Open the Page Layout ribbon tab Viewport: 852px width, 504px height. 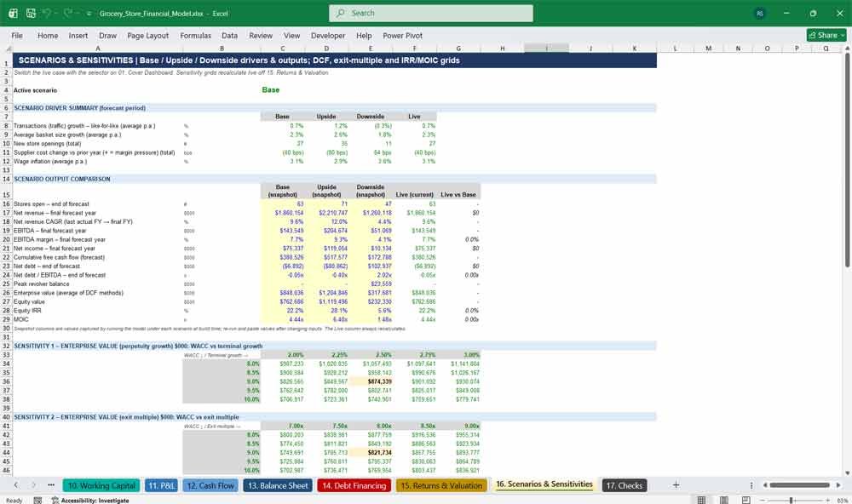point(147,35)
